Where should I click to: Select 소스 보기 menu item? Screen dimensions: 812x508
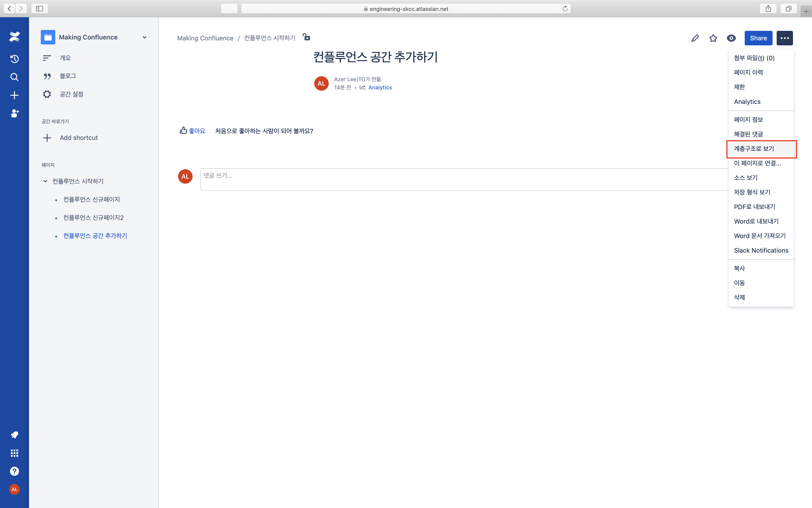click(761, 178)
